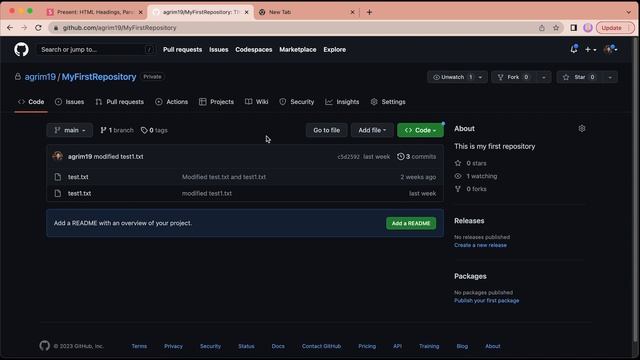Viewport: 640px width, 360px height.
Task: Open the agrim19 owner link
Action: [x=40, y=77]
